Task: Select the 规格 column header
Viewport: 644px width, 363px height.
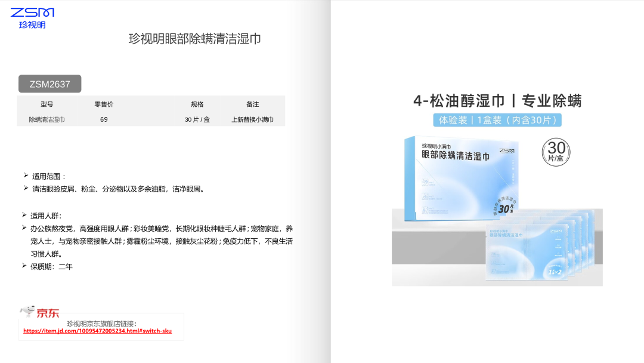Action: click(x=197, y=104)
